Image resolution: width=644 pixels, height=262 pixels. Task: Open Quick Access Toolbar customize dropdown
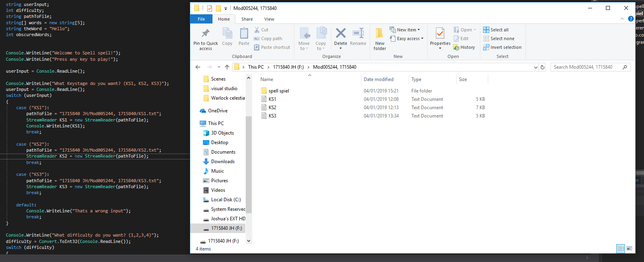pos(225,8)
